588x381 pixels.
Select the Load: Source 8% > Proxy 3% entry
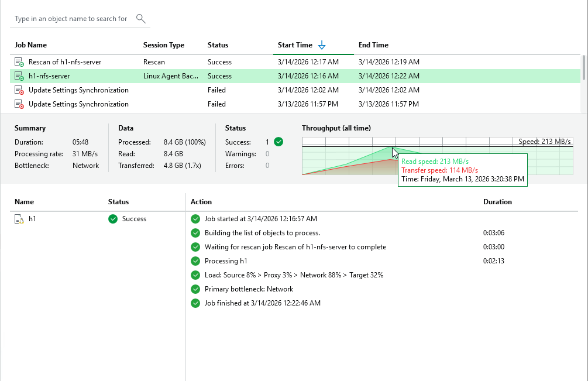pos(294,275)
